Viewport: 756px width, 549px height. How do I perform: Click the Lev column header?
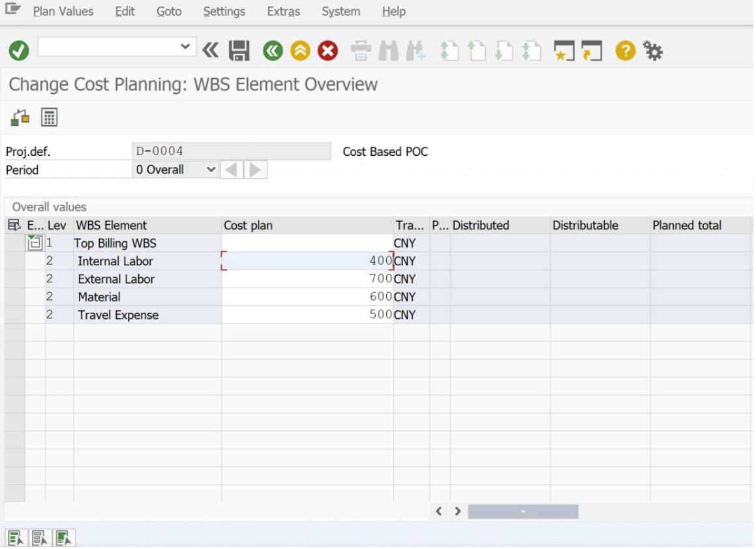pyautogui.click(x=59, y=226)
